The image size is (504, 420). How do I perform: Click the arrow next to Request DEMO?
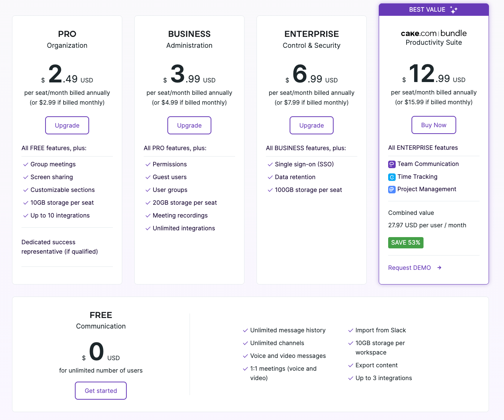439,268
